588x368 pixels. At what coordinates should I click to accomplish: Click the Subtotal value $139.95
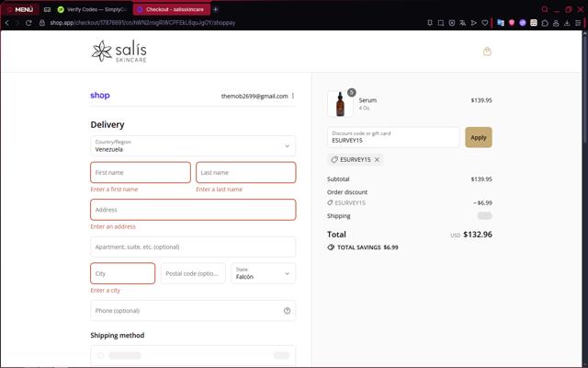point(481,179)
